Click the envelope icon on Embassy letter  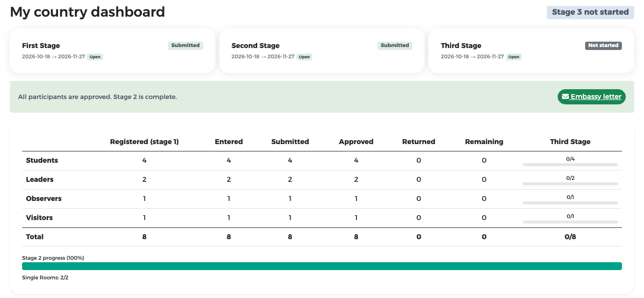click(x=565, y=97)
